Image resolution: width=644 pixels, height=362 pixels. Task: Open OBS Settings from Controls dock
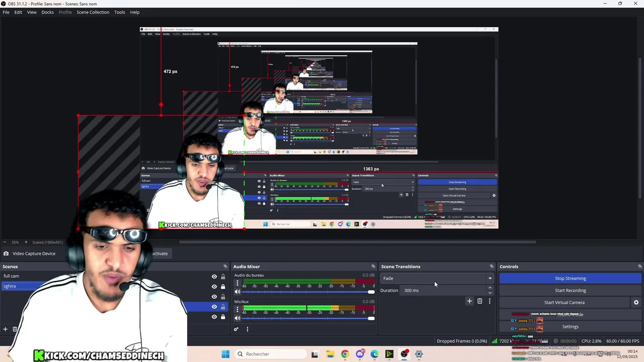[570, 326]
